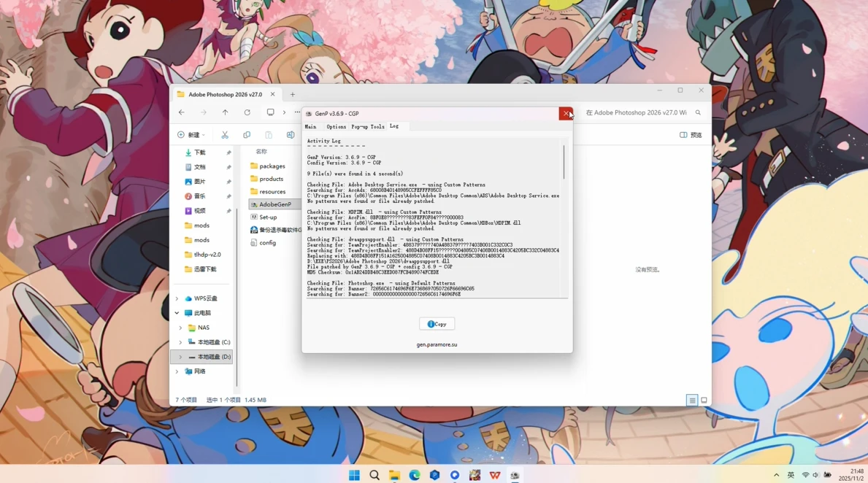Viewport: 868px width, 483px height.
Task: Open Windows Search from the taskbar
Action: 374,475
